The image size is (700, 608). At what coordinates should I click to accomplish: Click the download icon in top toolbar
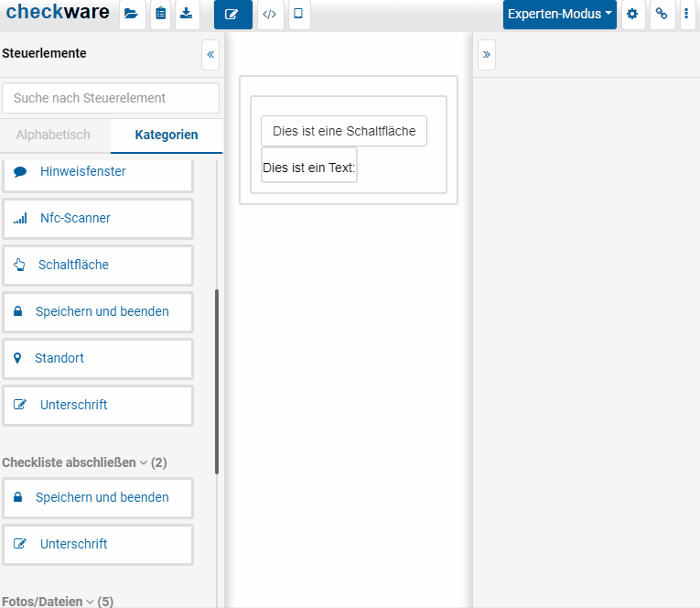click(x=187, y=15)
